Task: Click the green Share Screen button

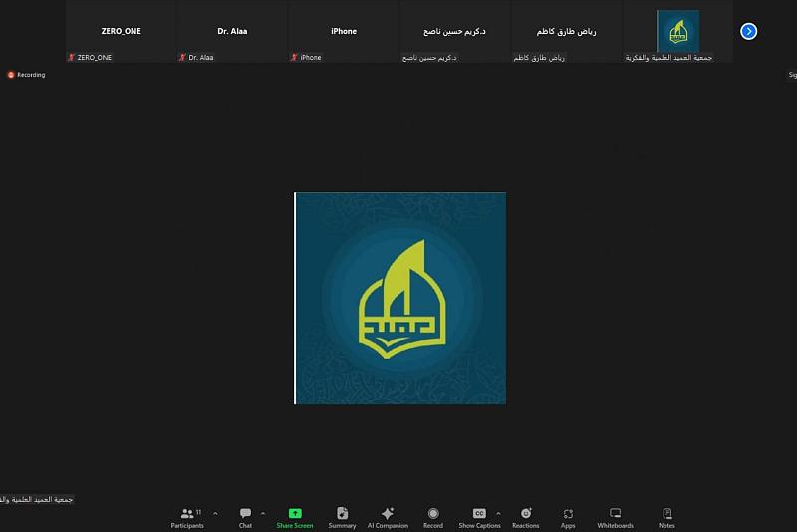Action: (295, 518)
